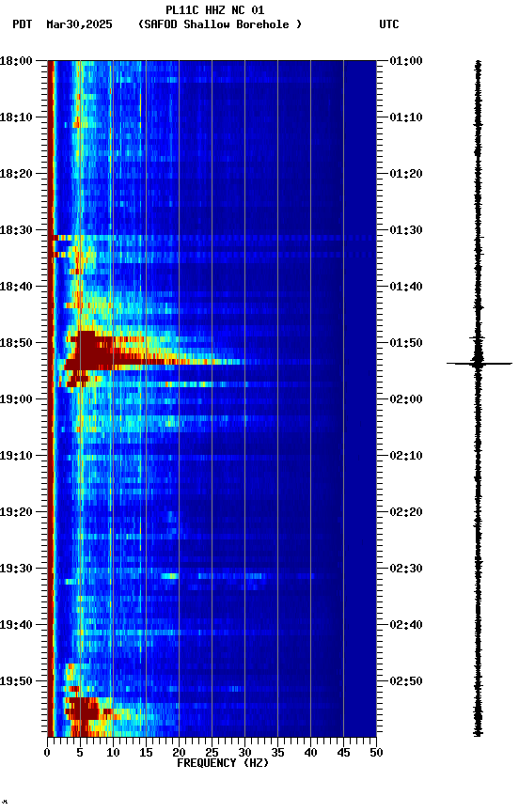Click the 02:20 UTC time label

(406, 513)
